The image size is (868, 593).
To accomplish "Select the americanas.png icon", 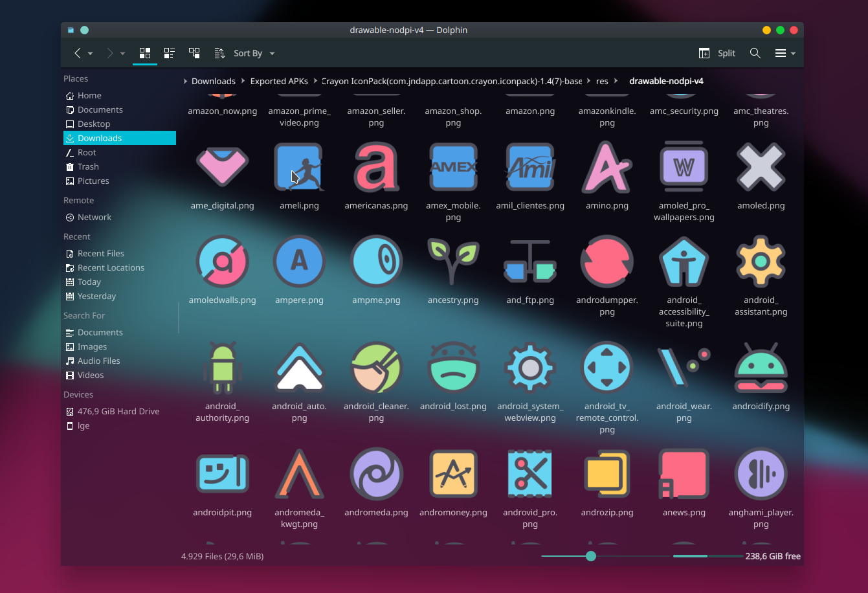I will (x=376, y=167).
